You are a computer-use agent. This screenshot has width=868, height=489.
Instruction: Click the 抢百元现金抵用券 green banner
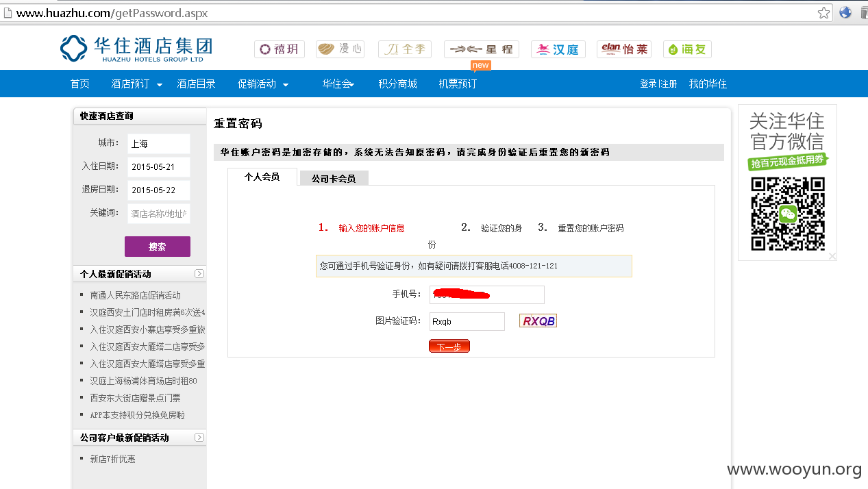[x=788, y=162]
